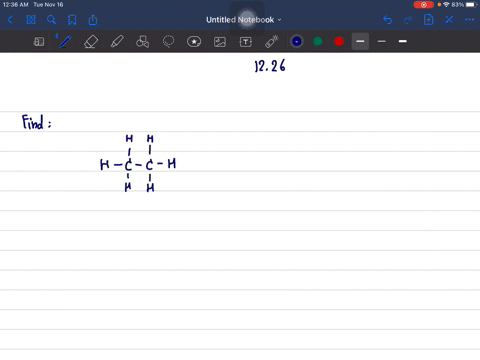Tap the handwritten 12.26 number
The image size is (480, 360).
click(x=270, y=66)
